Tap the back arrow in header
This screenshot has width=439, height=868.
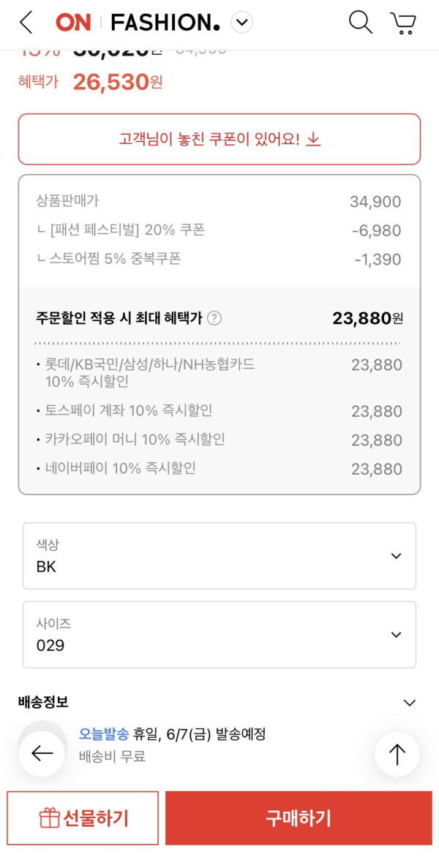click(x=26, y=23)
